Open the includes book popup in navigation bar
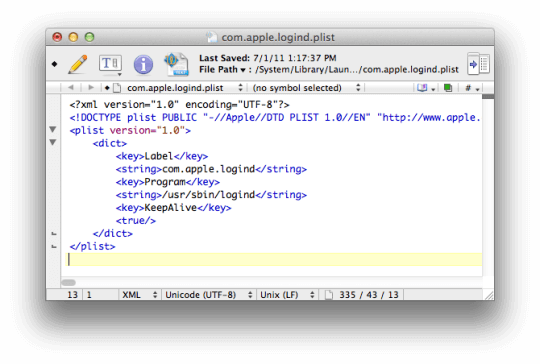This screenshot has width=540, height=364. (426, 88)
